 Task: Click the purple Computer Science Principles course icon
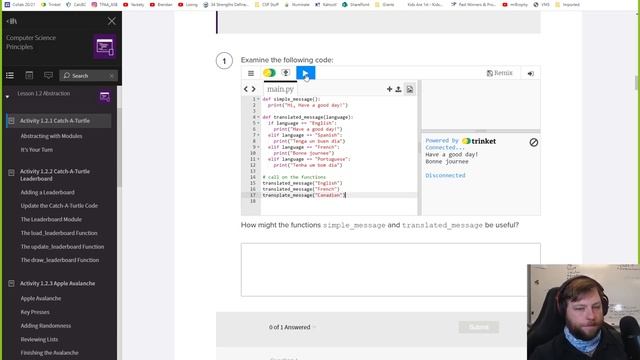(x=104, y=47)
